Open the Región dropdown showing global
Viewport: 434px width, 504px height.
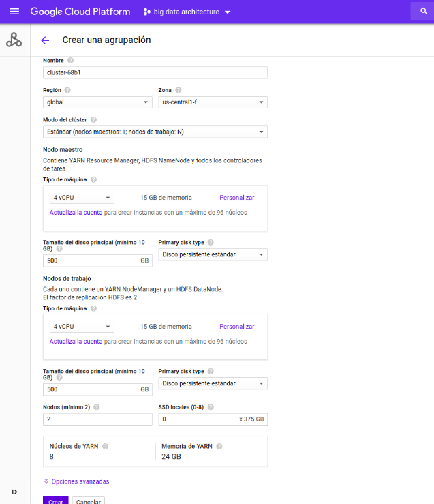[x=97, y=102]
